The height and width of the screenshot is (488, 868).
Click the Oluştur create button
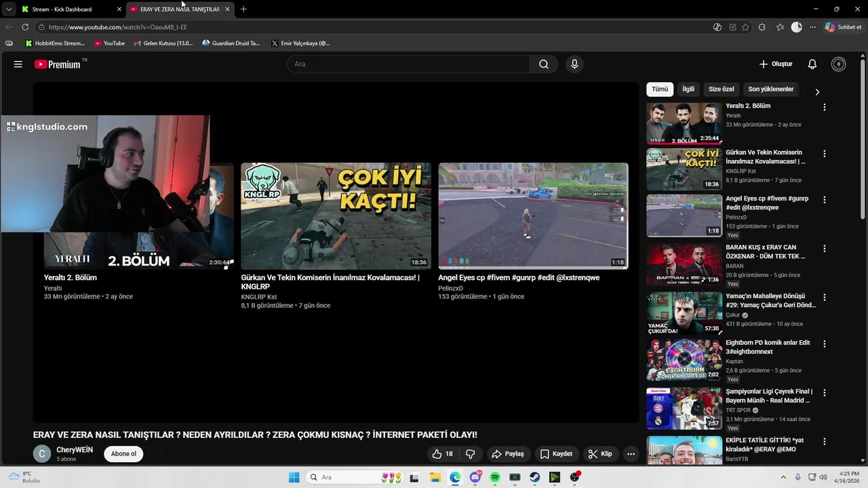coord(776,64)
